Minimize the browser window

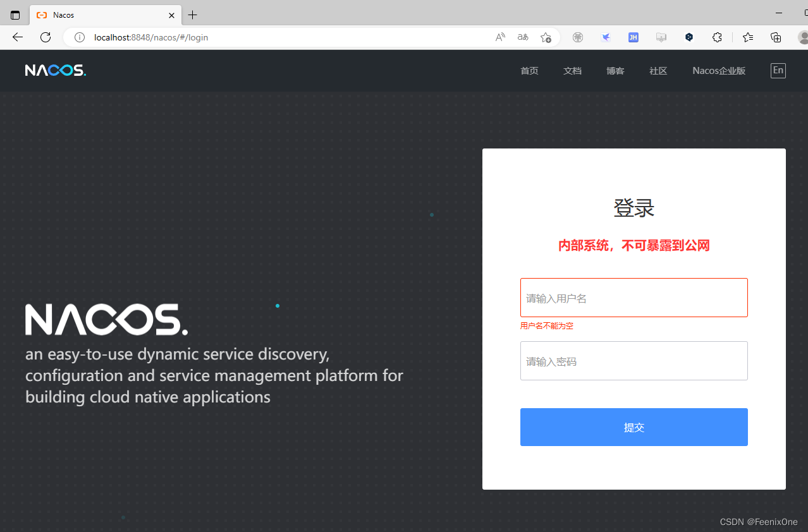click(780, 13)
